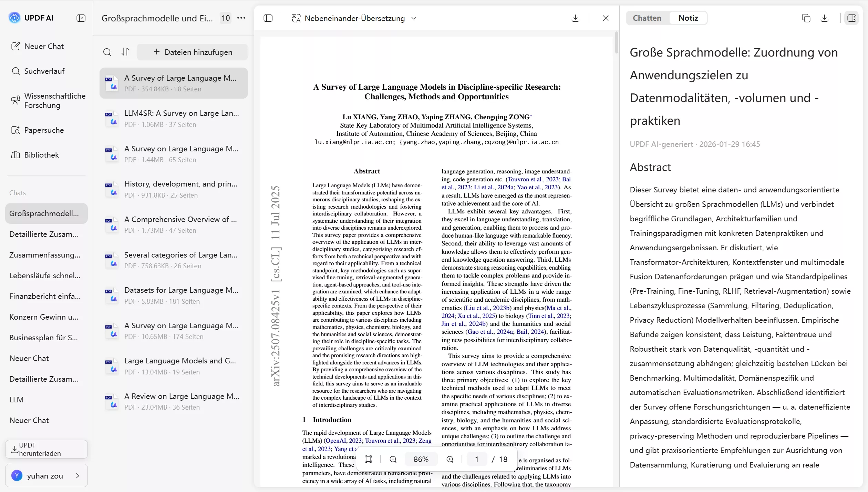
Task: Click the Dateien hinzufügen button
Action: (x=192, y=52)
